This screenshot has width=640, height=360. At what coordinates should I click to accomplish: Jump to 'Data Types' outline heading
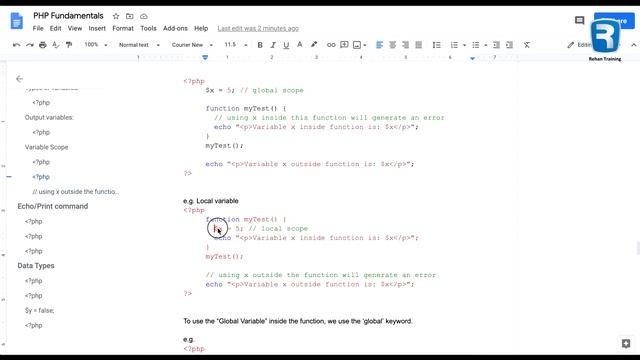[x=36, y=266]
